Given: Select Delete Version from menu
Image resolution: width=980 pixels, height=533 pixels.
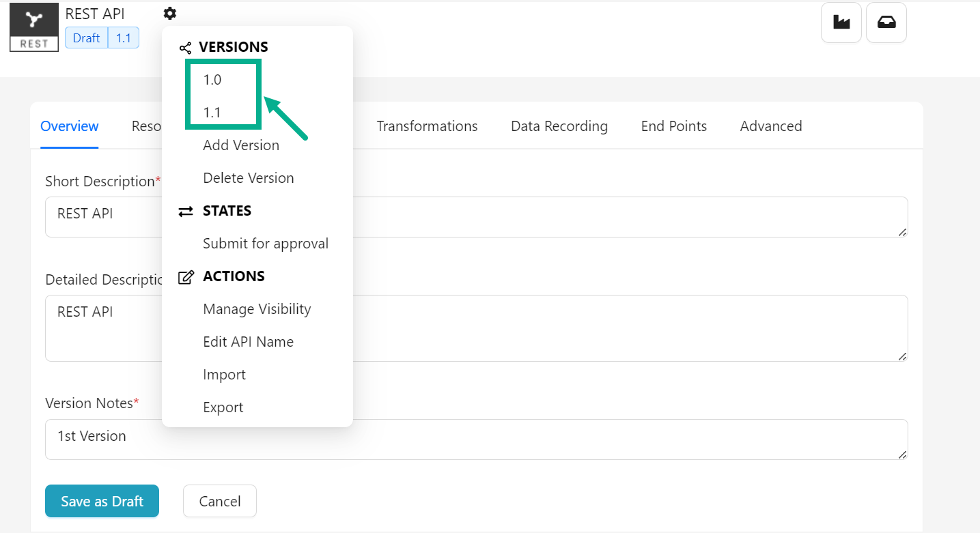Looking at the screenshot, I should (x=249, y=178).
